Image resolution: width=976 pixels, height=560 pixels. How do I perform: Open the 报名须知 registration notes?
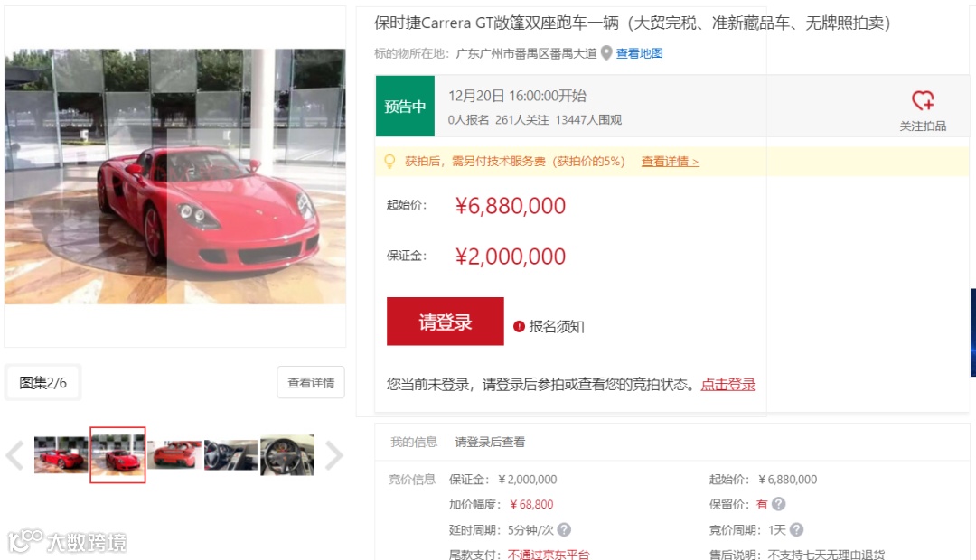click(557, 326)
